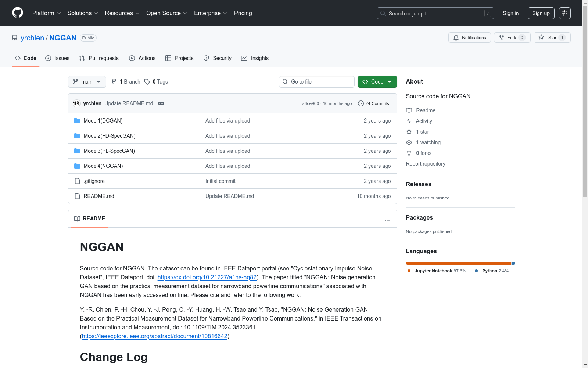Open the ieeexplore.ieee.org document link
This screenshot has height=368, width=588.
click(x=155, y=336)
